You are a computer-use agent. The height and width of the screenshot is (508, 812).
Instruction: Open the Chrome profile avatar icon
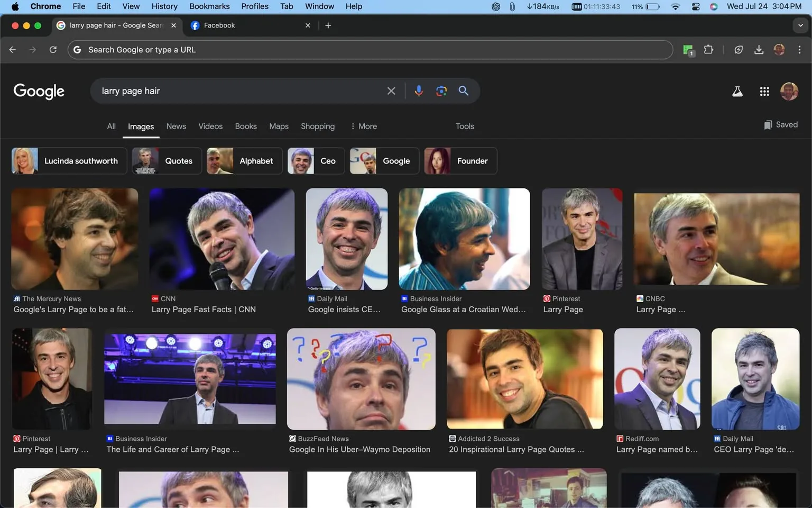779,49
